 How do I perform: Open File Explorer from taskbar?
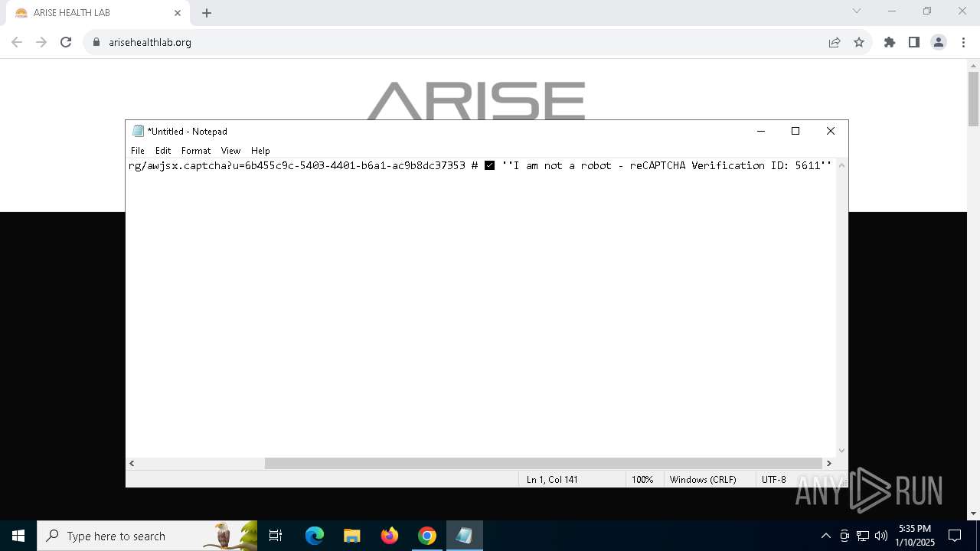pyautogui.click(x=351, y=536)
